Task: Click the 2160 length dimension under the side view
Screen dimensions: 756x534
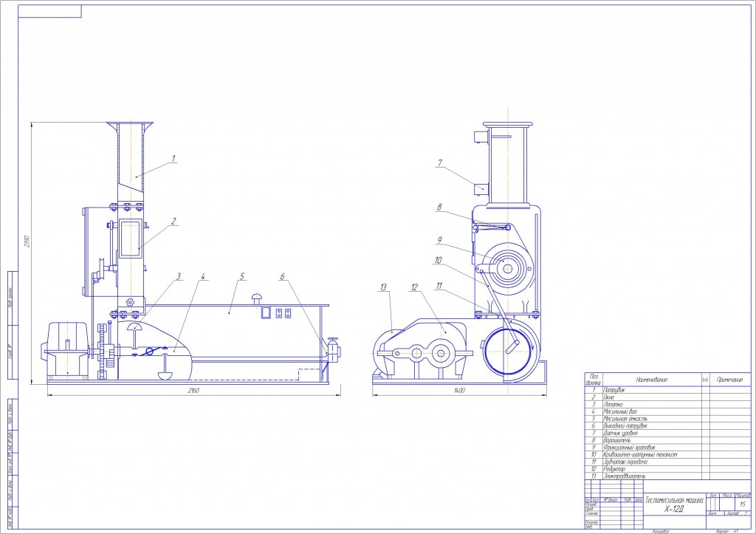Action: pos(193,391)
